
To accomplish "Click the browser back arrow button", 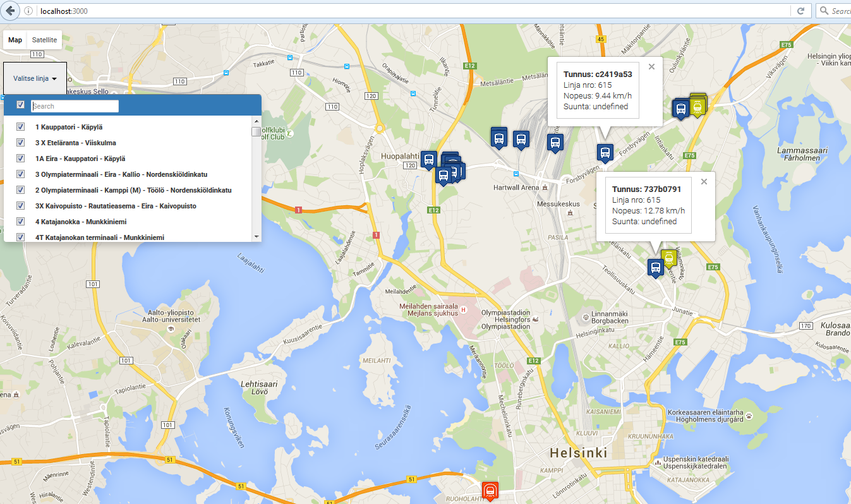I will coord(10,11).
